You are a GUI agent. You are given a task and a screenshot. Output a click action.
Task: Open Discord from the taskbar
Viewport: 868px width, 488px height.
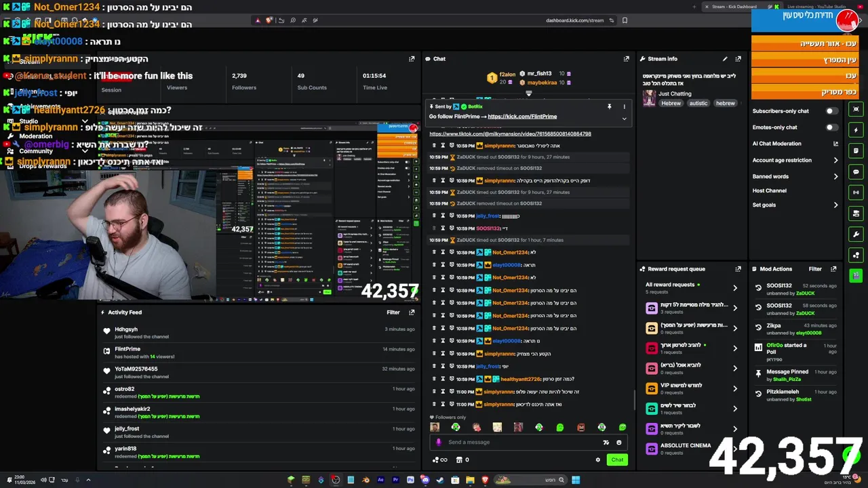coord(425,480)
